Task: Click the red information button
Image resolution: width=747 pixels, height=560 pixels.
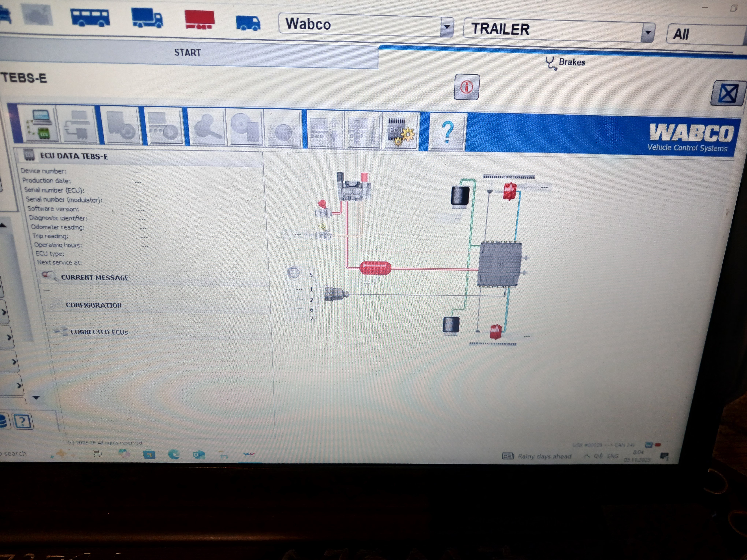Action: tap(467, 87)
